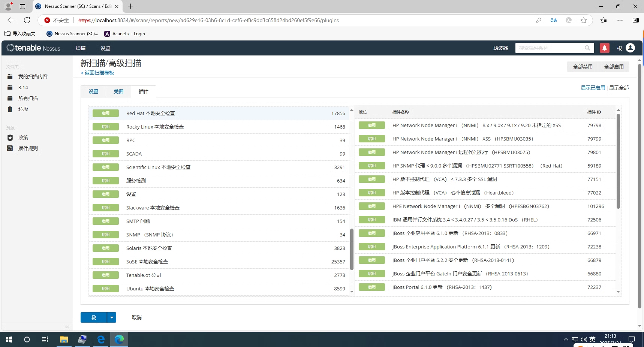The height and width of the screenshot is (347, 644).
Task: Toggle plugin 79798 enabled status
Action: [x=372, y=125]
